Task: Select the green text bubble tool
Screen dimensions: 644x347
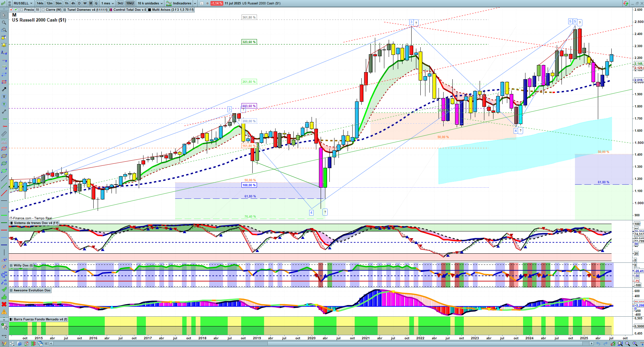Action: point(4,104)
